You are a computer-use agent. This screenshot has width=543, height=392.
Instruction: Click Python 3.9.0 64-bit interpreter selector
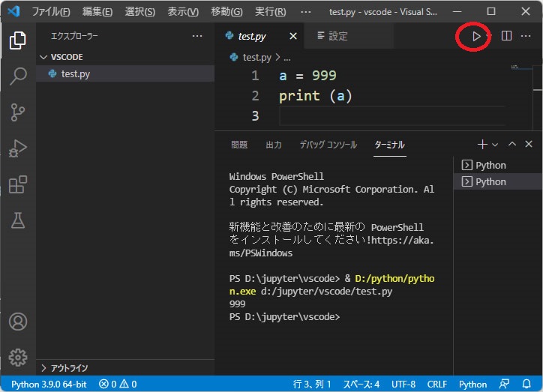pos(48,385)
